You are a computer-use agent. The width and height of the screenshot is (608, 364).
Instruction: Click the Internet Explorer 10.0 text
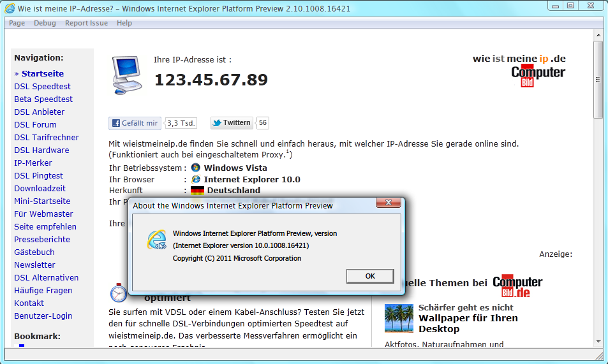pyautogui.click(x=252, y=180)
